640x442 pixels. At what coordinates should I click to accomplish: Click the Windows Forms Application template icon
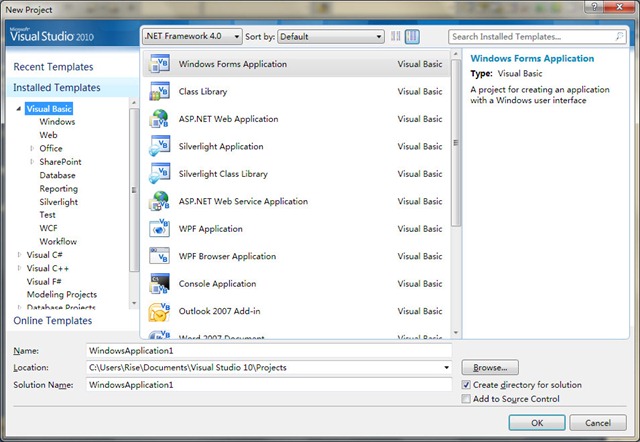click(159, 64)
